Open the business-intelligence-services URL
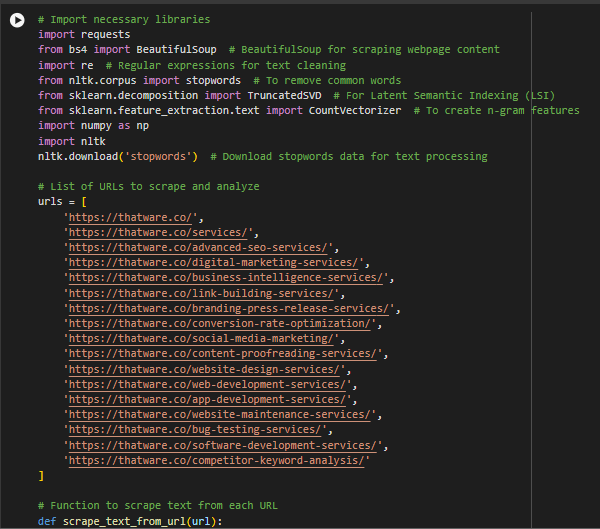Viewport: 600px width, 529px height. tap(226, 277)
